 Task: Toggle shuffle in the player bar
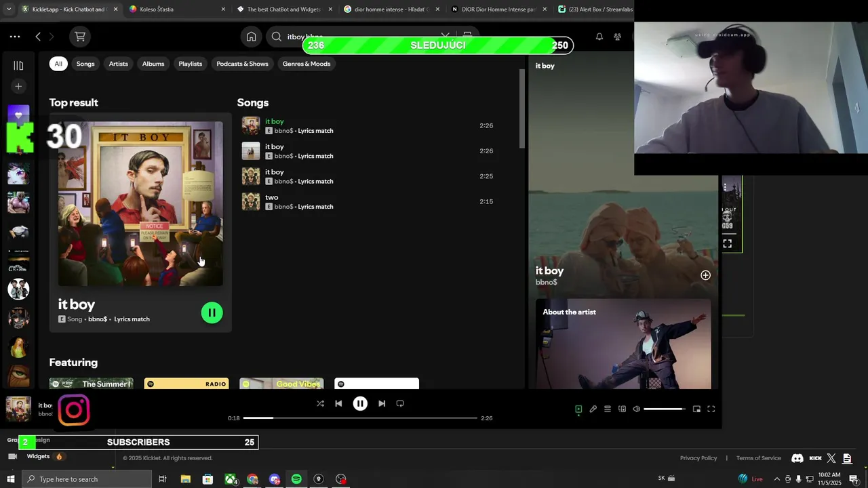(x=320, y=403)
